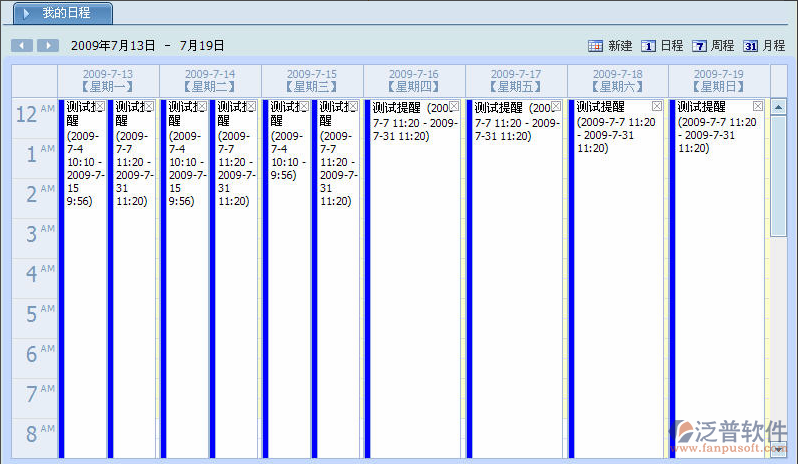
Task: Click the scrollbar up arrow
Action: click(778, 106)
